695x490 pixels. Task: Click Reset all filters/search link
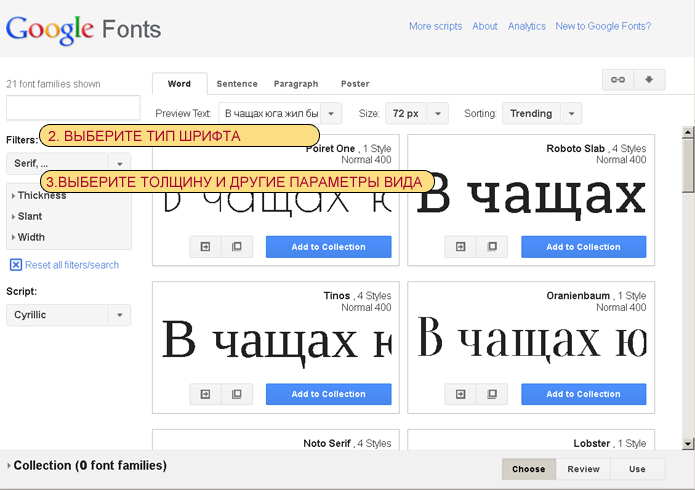(72, 265)
